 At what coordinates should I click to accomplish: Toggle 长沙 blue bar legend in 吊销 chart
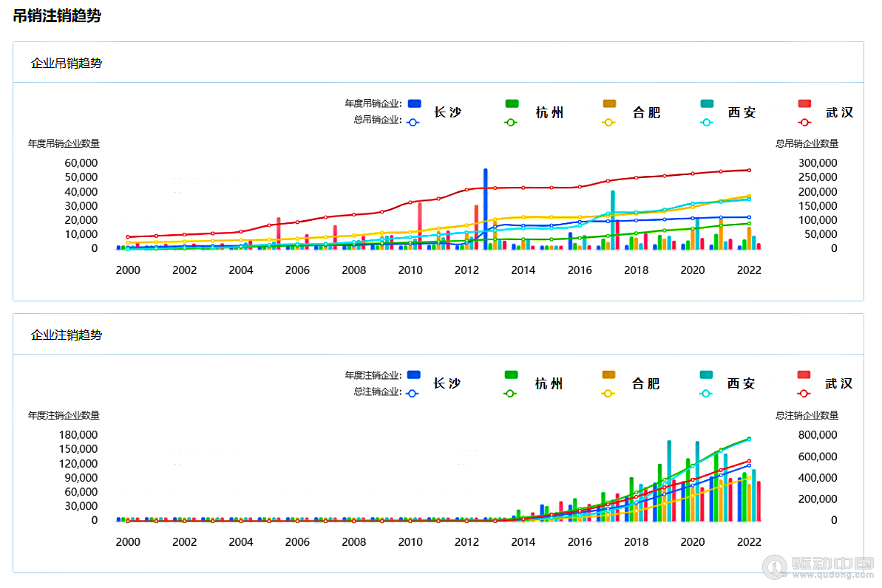click(x=415, y=104)
